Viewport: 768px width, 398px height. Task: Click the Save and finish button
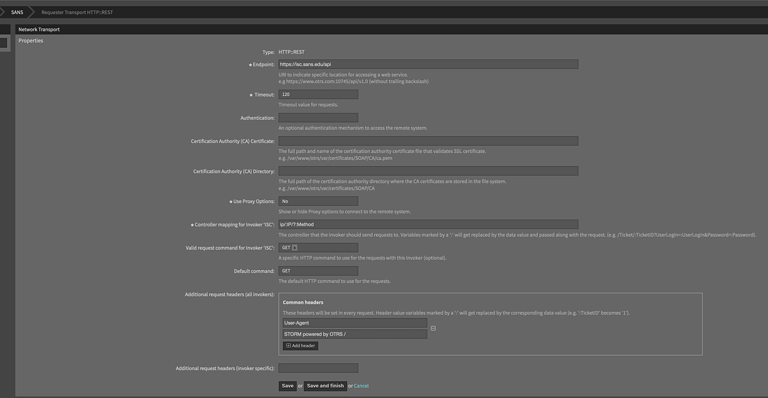[325, 386]
